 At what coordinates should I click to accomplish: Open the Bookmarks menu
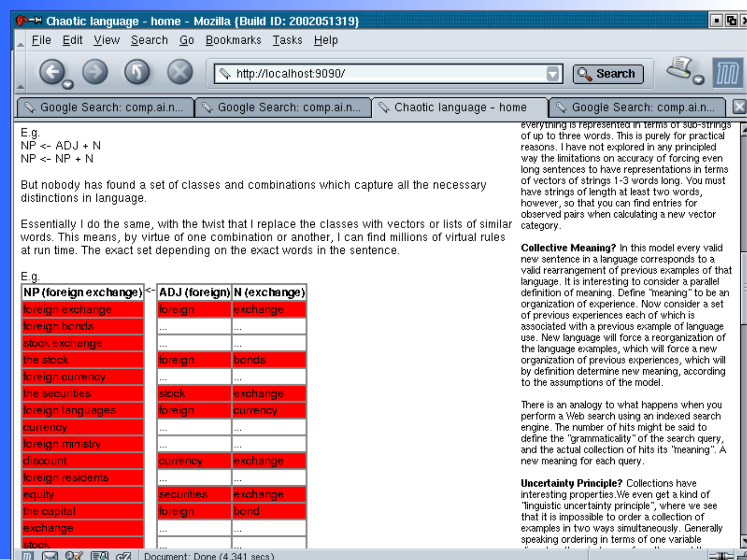233,40
